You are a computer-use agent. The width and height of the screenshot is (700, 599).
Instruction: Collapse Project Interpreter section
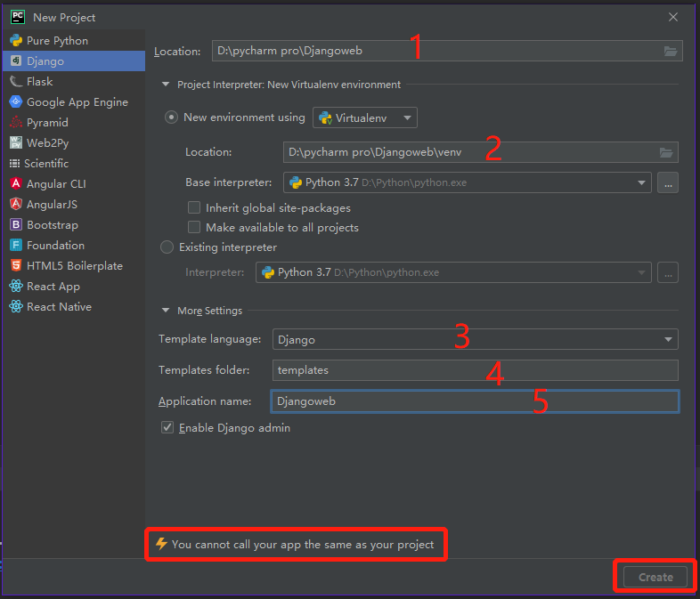166,85
